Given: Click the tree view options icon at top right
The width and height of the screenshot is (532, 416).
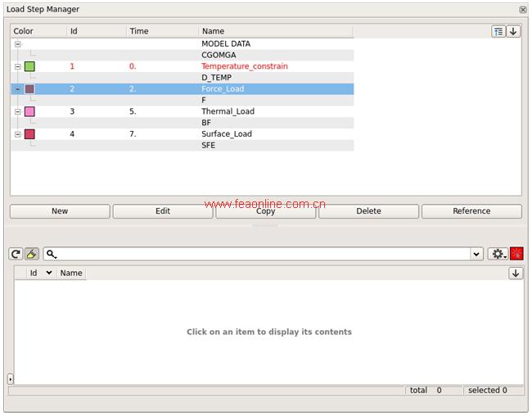Looking at the screenshot, I should coord(498,31).
